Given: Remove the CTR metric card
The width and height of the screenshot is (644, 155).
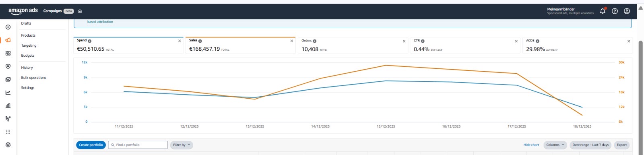Looking at the screenshot, I should point(516,41).
